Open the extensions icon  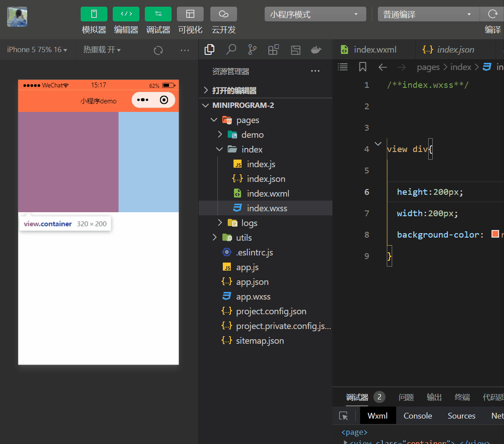click(x=274, y=49)
